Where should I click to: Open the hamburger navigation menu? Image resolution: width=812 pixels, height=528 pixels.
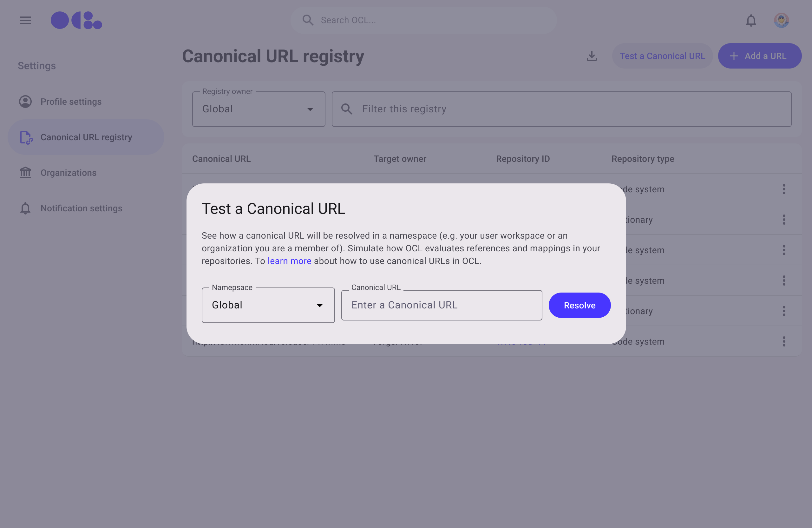tap(25, 21)
